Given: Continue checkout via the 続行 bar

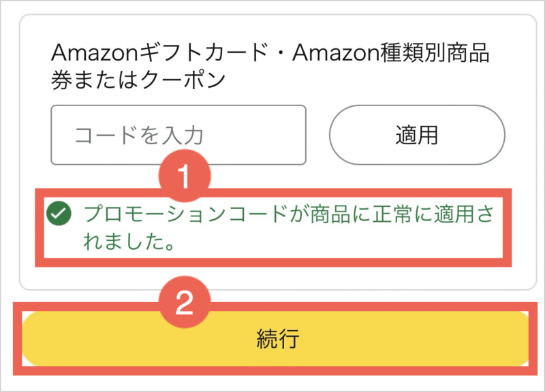Looking at the screenshot, I should [277, 339].
